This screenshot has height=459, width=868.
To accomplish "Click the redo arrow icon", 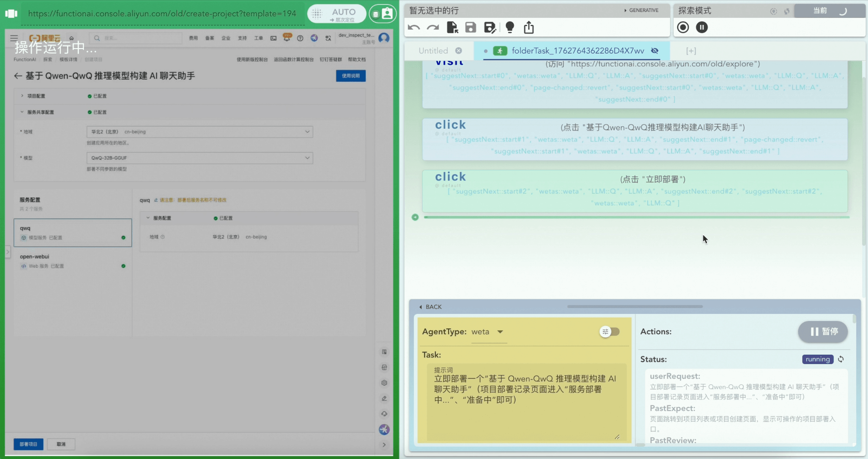I will 433,27.
